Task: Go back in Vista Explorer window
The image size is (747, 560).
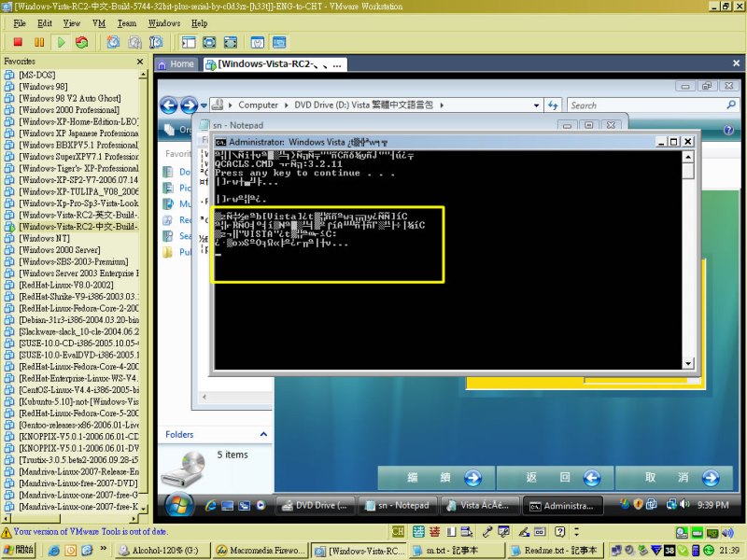Action: (169, 105)
